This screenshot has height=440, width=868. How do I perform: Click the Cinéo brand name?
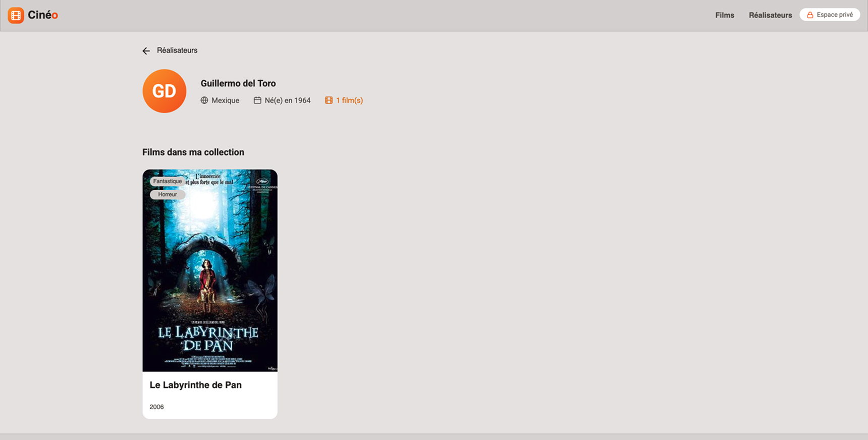coord(43,15)
